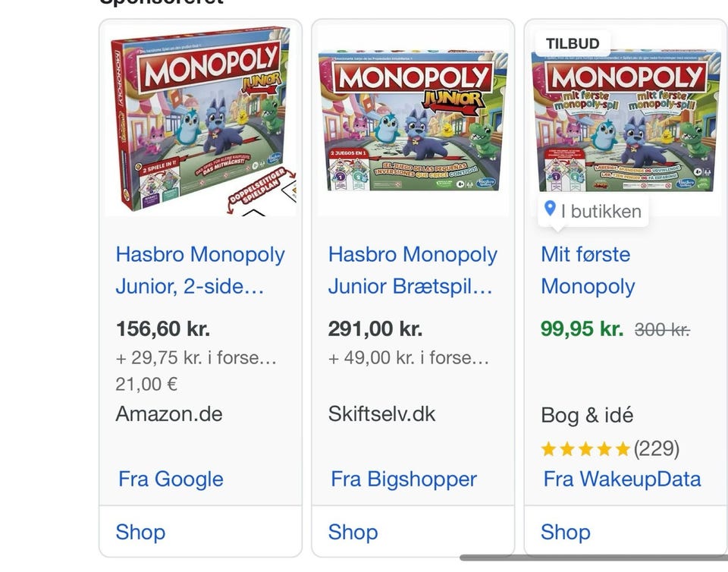
Task: Open the Hasbro Monopoly Junior Brætspil title link
Action: (413, 270)
